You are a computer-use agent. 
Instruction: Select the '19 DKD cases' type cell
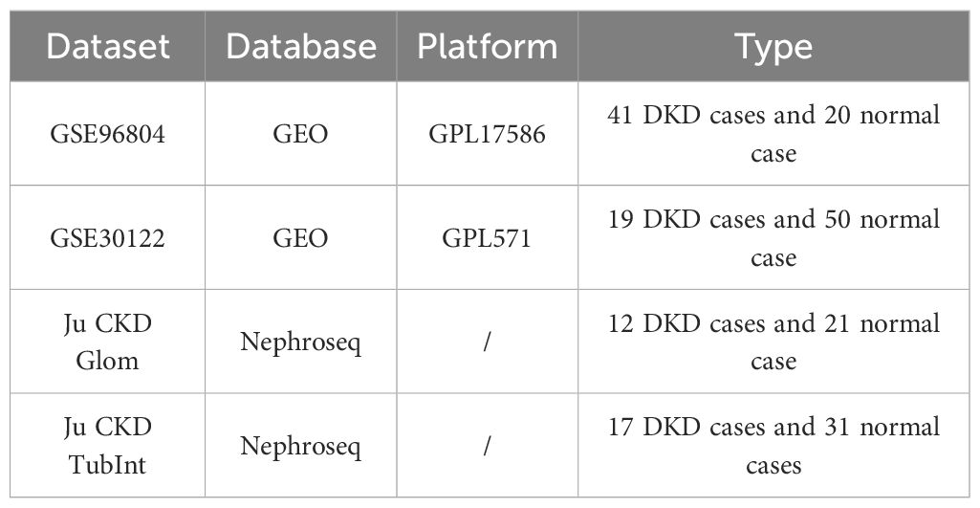(x=773, y=238)
